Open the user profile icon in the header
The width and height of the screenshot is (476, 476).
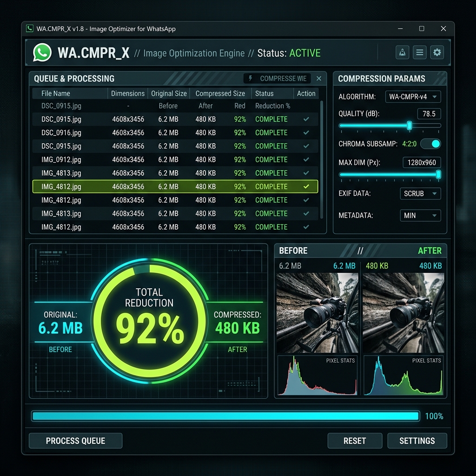[x=402, y=53]
